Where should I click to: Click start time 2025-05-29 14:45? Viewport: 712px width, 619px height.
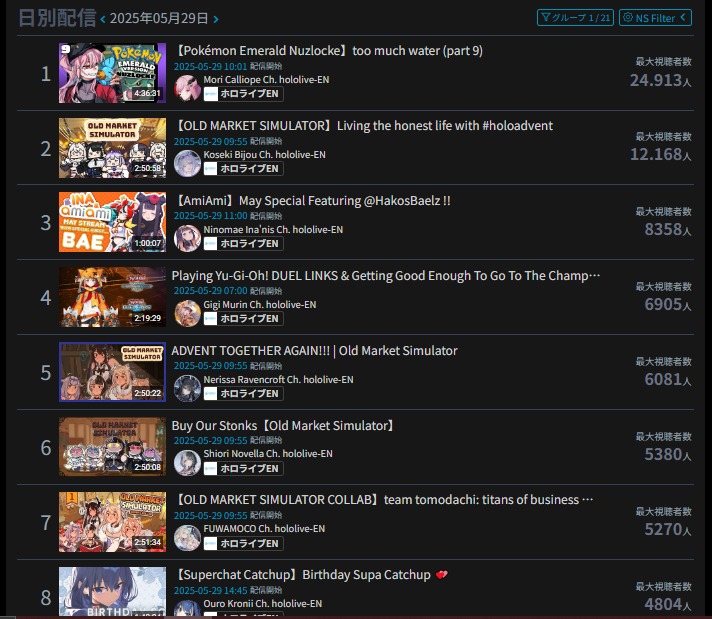210,590
